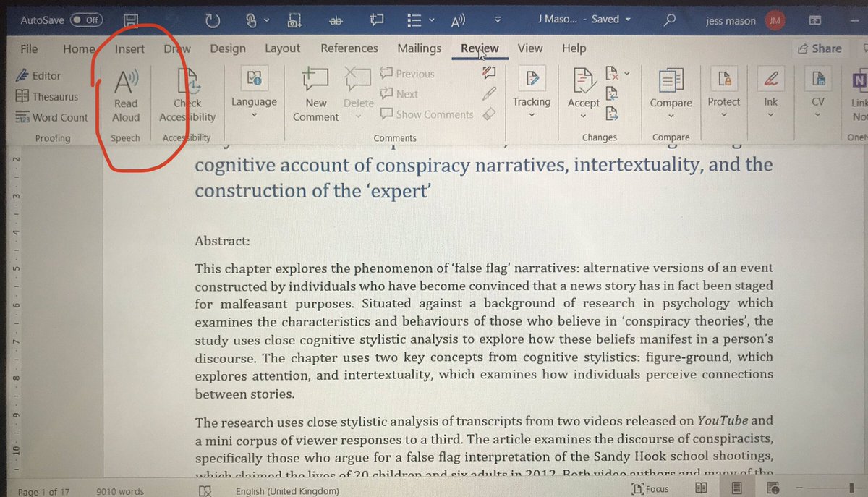The height and width of the screenshot is (497, 868).
Task: Insert a New Comment
Action: [316, 94]
